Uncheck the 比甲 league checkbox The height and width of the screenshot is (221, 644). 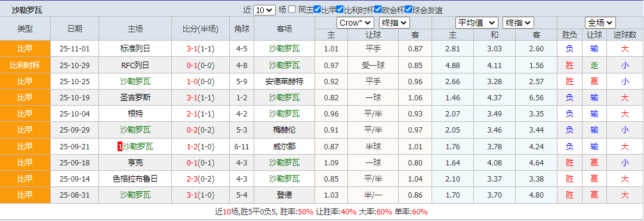(317, 10)
